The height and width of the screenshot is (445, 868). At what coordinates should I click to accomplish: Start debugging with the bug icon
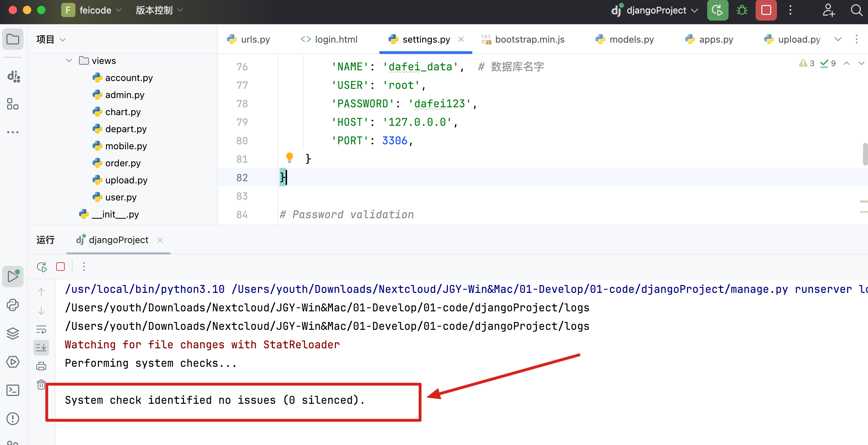742,10
